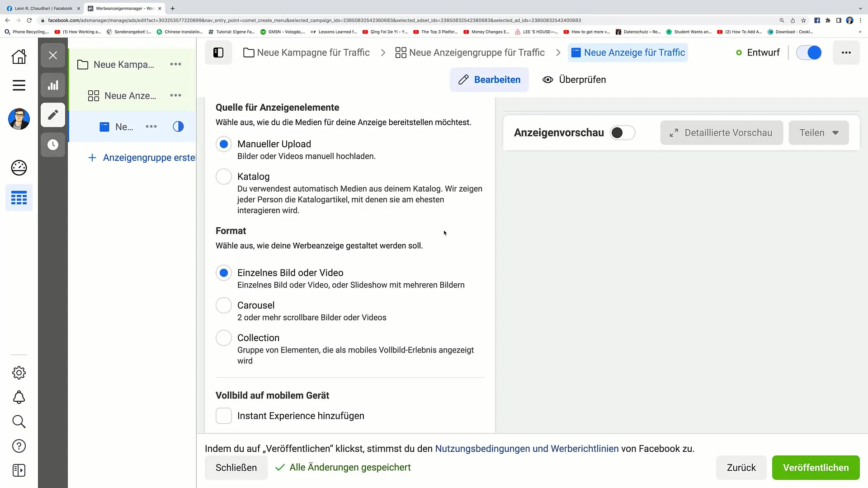Close the editing panel with X icon
Viewport: 868px width, 488px height.
pyautogui.click(x=53, y=55)
